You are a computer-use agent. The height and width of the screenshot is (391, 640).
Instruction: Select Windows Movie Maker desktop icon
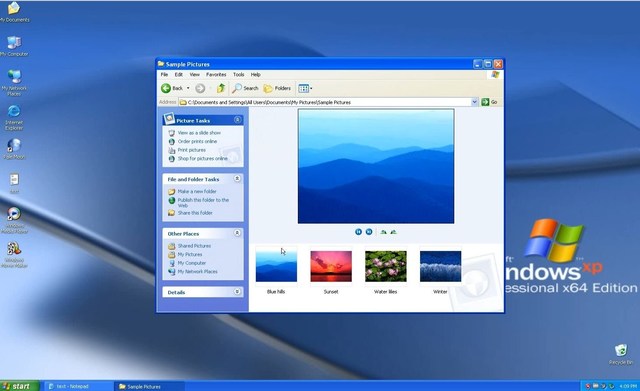tap(14, 255)
